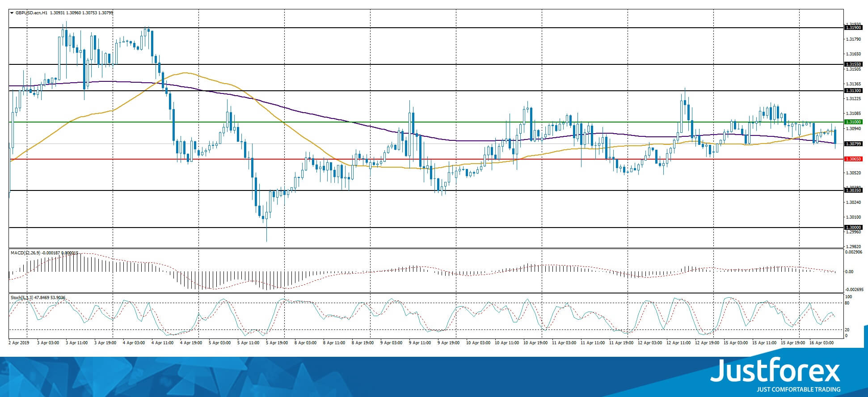Click the 3 Apr 03:00 time axis label
868x397 pixels.
(x=48, y=343)
